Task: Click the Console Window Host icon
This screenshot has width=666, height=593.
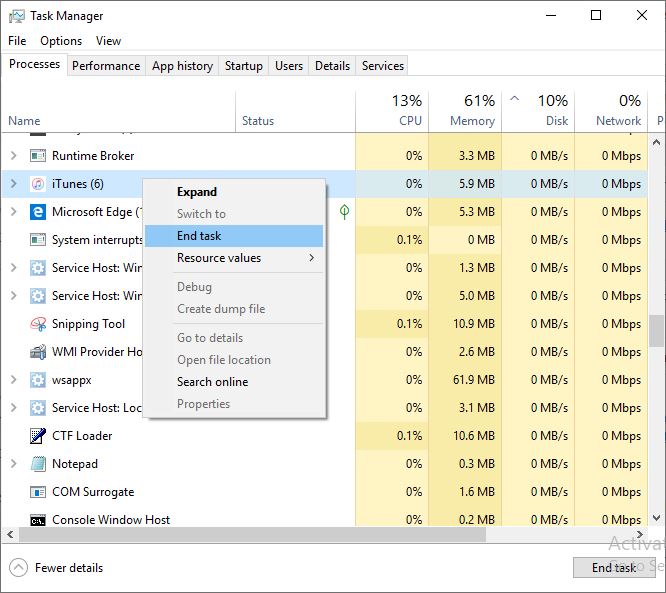Action: (x=38, y=520)
